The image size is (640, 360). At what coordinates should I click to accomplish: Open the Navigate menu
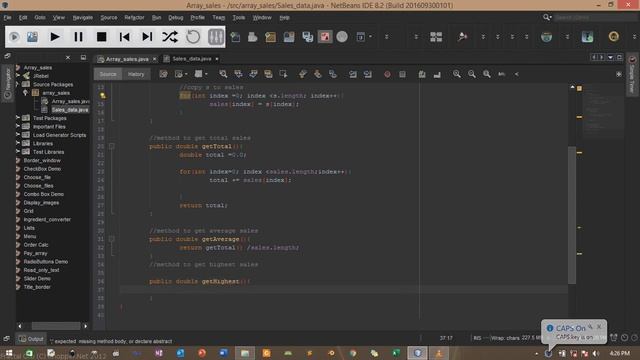pyautogui.click(x=82, y=18)
